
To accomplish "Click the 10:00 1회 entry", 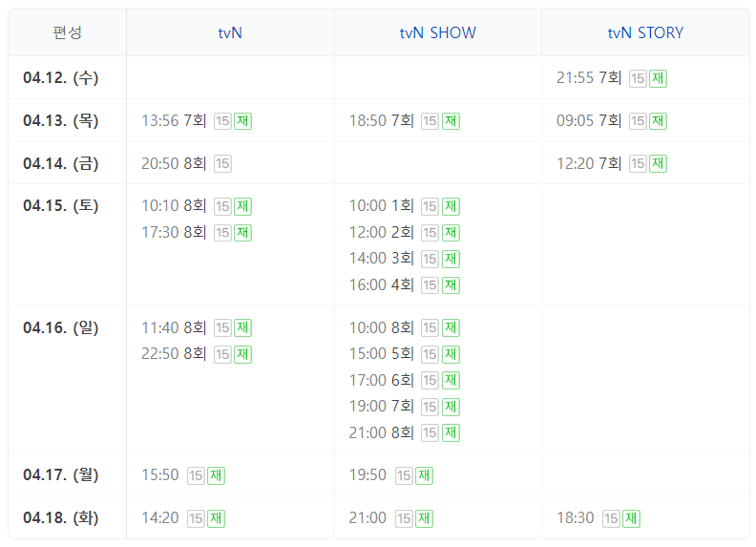I will [x=382, y=206].
